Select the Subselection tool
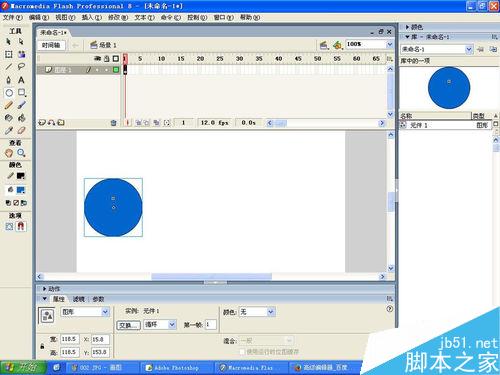The width and height of the screenshot is (500, 375). coord(21,42)
